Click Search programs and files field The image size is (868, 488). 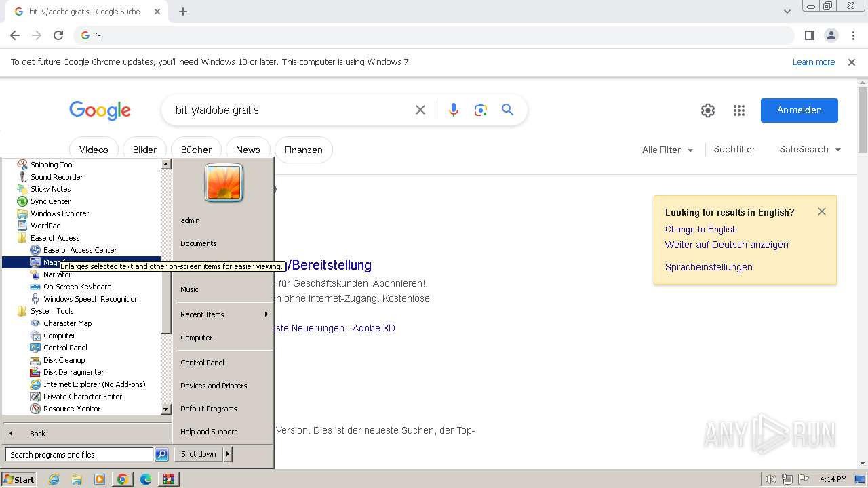tap(79, 455)
